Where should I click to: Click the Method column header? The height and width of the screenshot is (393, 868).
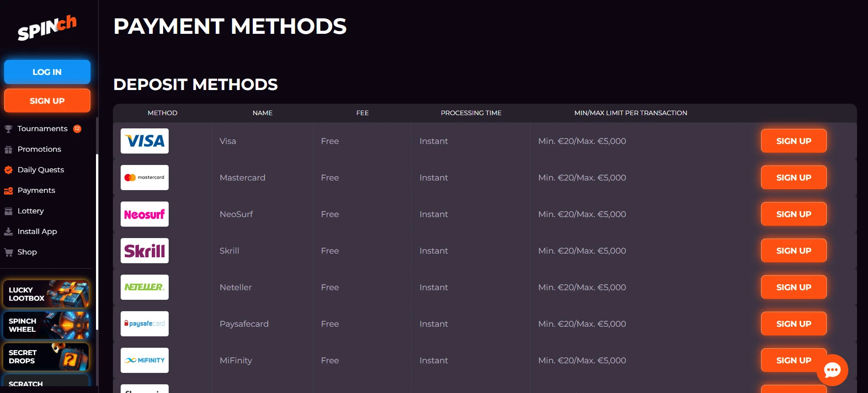162,113
